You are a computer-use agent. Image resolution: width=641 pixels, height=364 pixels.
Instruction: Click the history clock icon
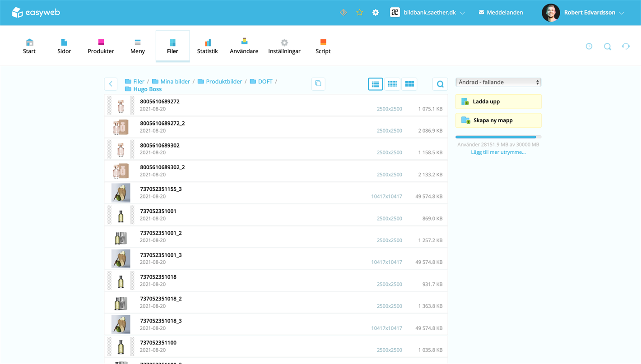pos(589,46)
